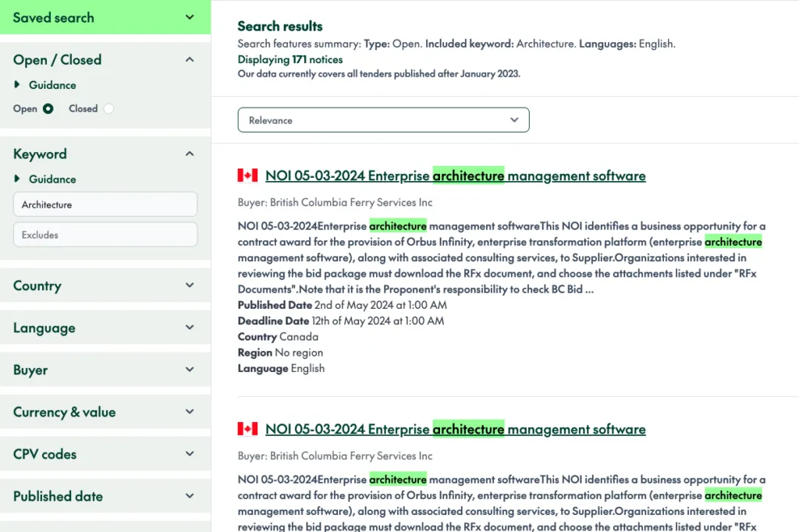The height and width of the screenshot is (532, 799).
Task: Click the 'Search results' heading
Action: coord(280,26)
